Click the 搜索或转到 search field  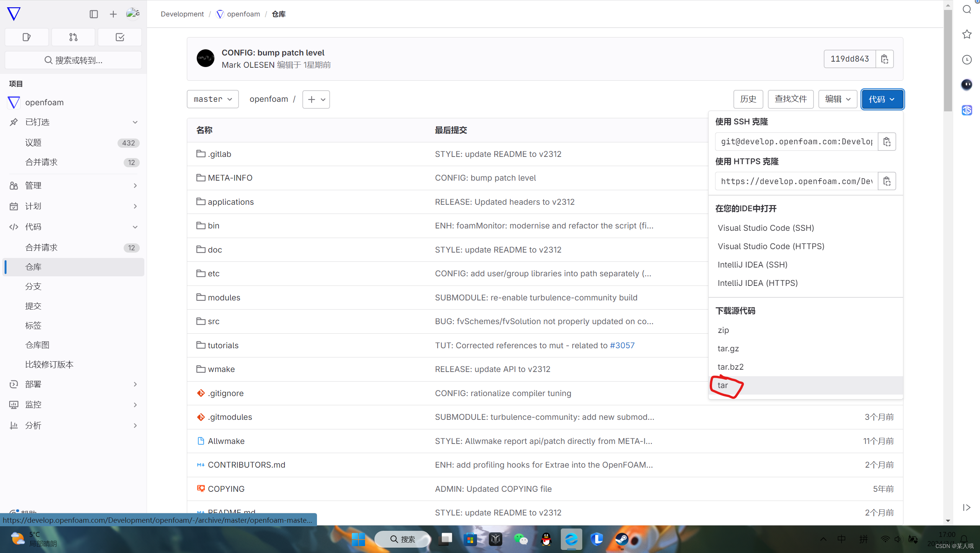click(x=73, y=60)
